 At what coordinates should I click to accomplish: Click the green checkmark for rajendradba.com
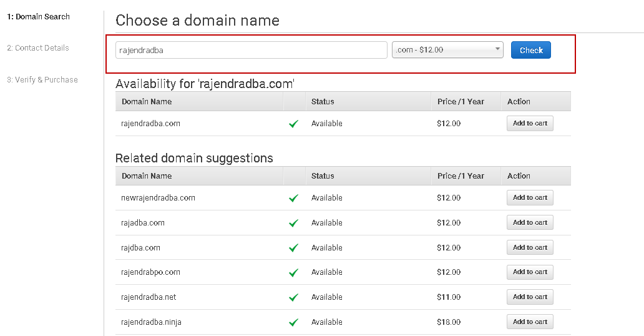pyautogui.click(x=293, y=124)
